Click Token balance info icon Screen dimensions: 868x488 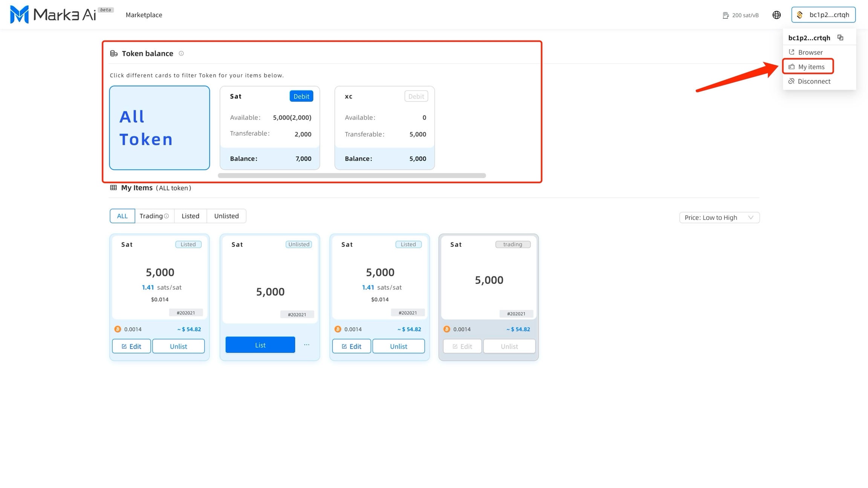(x=181, y=53)
